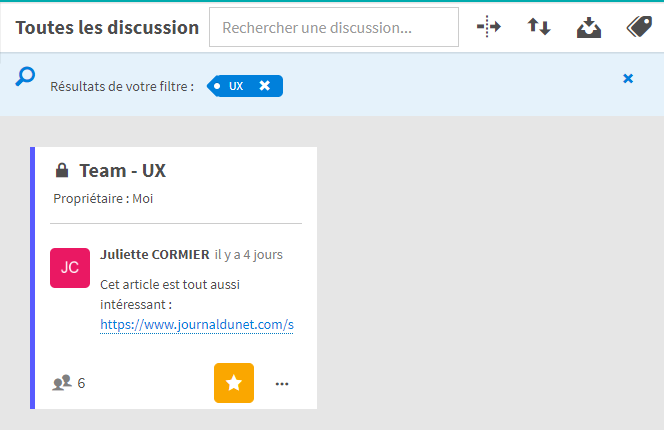Toggle the orange favorite star button
Viewport: 664px width, 430px height.
[234, 383]
